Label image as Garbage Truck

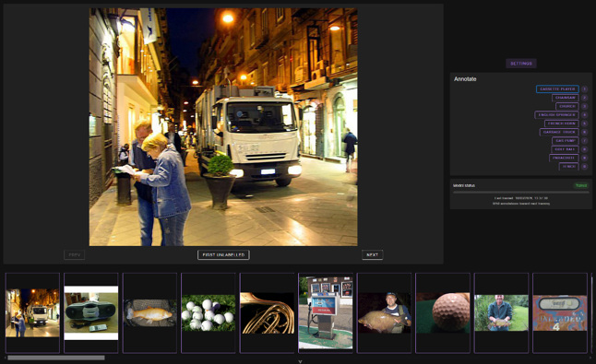tap(559, 132)
